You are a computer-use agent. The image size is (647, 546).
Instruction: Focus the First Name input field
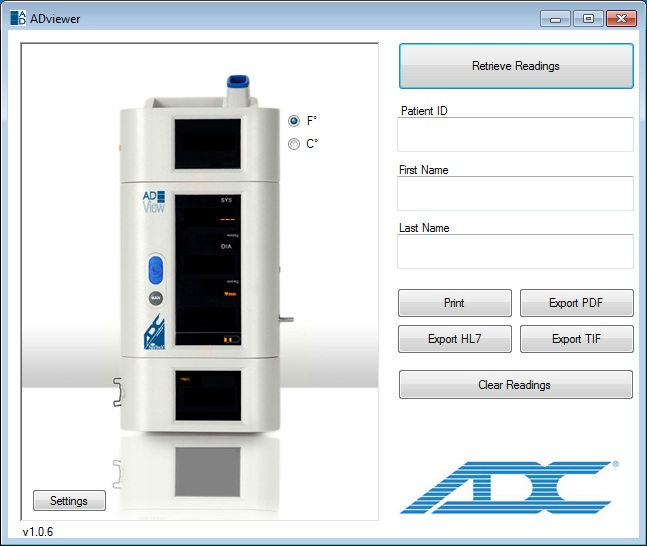coord(515,193)
